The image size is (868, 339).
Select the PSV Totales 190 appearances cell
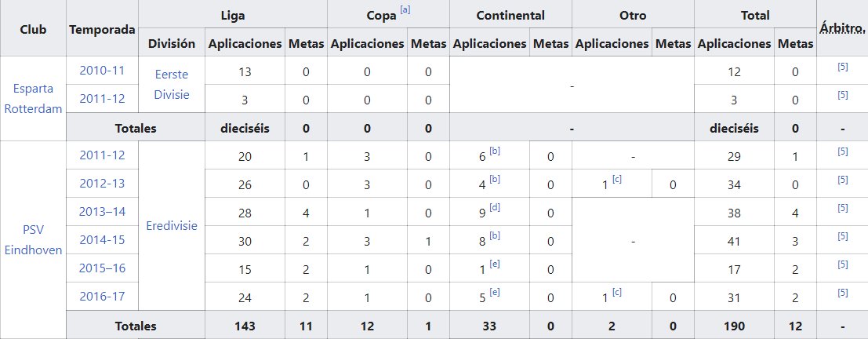734,326
